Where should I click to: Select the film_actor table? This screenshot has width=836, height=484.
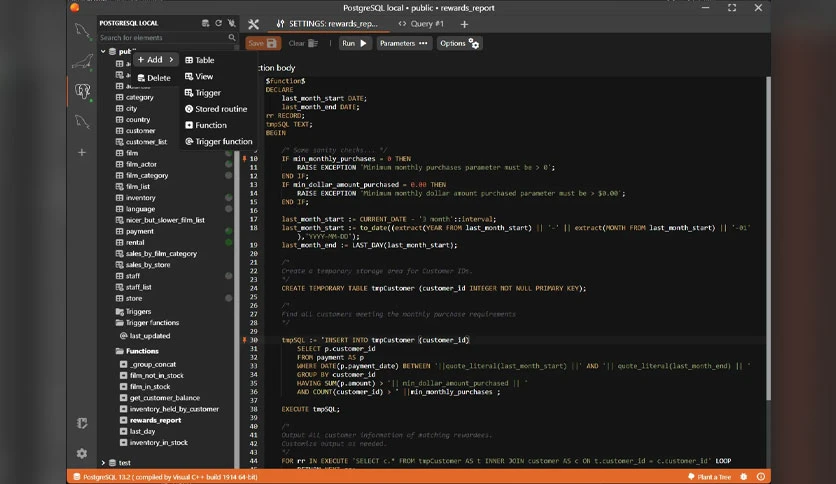click(x=136, y=164)
